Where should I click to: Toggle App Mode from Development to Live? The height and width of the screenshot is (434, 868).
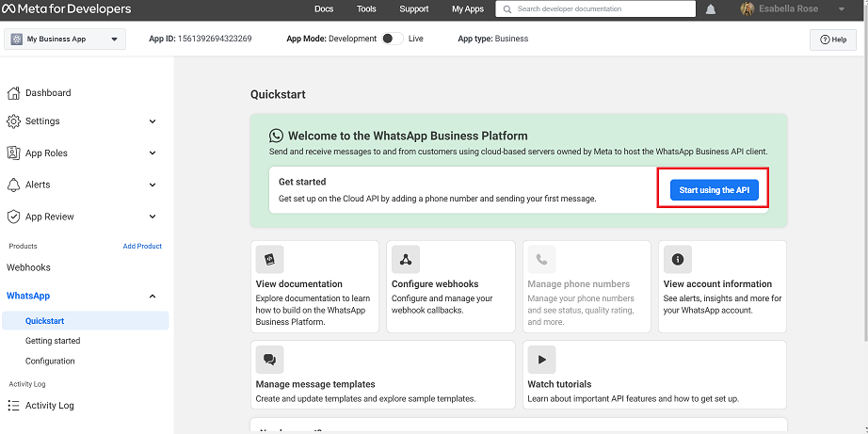tap(393, 39)
